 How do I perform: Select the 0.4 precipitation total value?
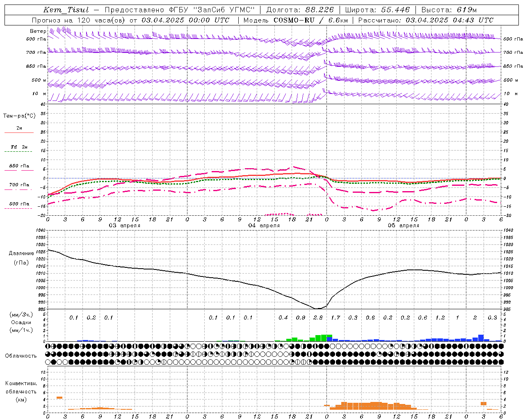click(283, 318)
